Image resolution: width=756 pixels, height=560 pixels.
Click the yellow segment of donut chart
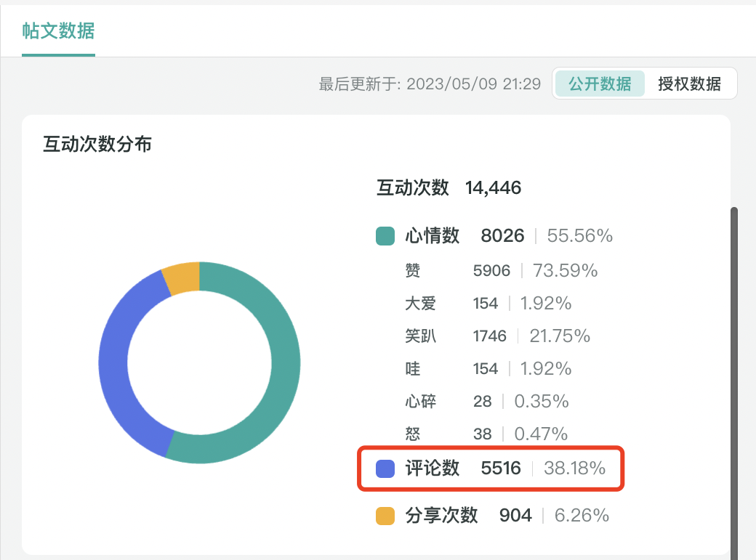pos(182,277)
